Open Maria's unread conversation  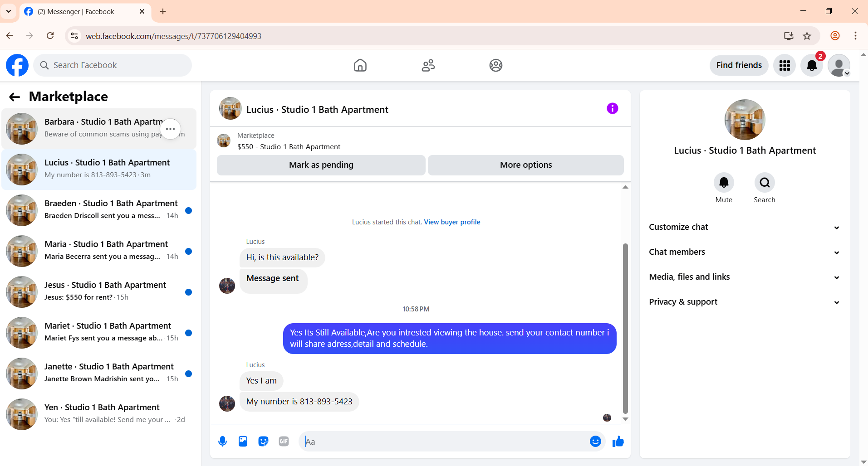99,251
